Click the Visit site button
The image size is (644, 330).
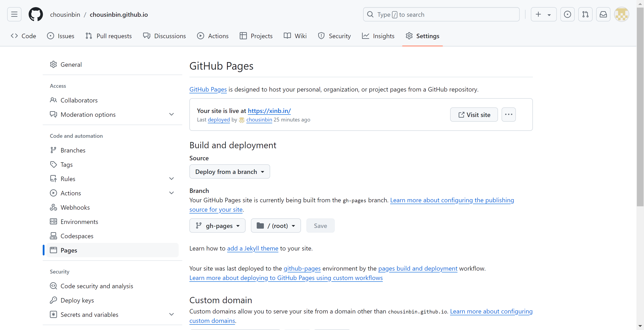coord(474,115)
